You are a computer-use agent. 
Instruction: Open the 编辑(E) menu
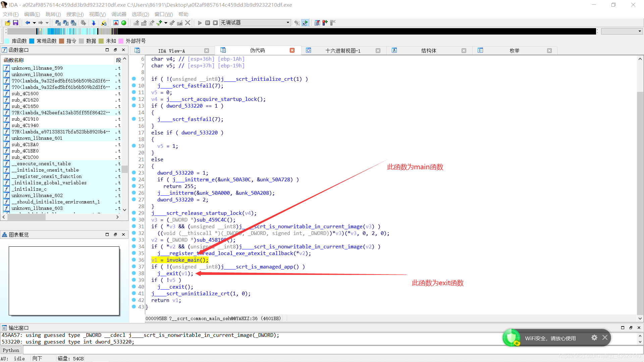pyautogui.click(x=32, y=14)
